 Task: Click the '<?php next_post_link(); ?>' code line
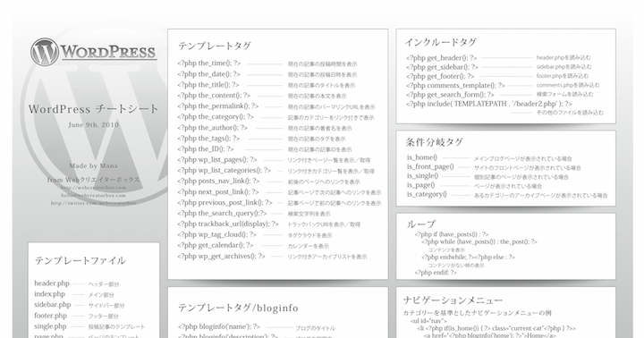pyautogui.click(x=218, y=191)
